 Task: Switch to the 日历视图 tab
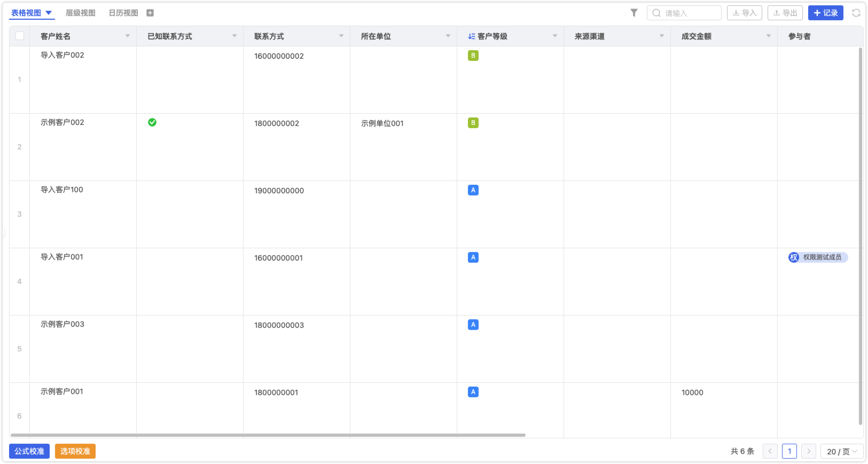pos(123,13)
